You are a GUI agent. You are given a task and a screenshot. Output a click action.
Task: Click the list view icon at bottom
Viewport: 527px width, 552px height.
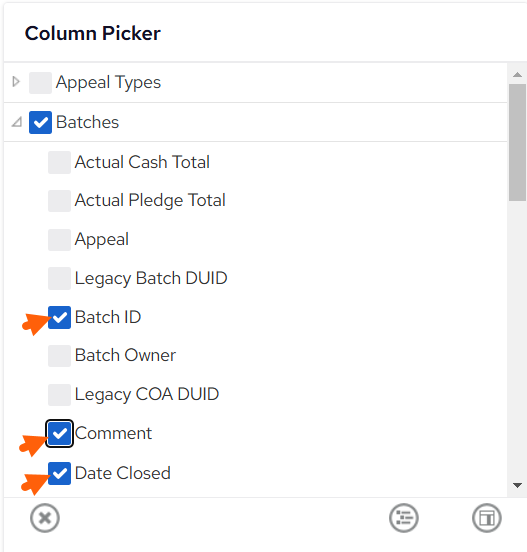[404, 518]
